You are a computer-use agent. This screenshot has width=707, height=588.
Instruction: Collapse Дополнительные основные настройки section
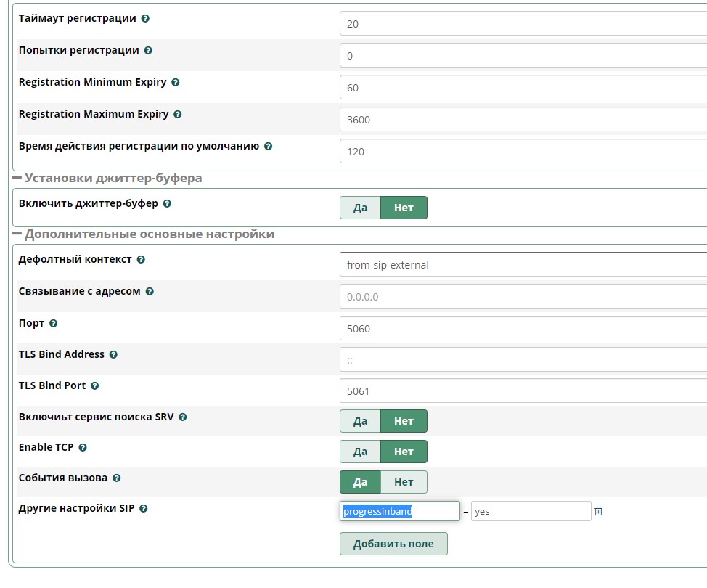17,234
